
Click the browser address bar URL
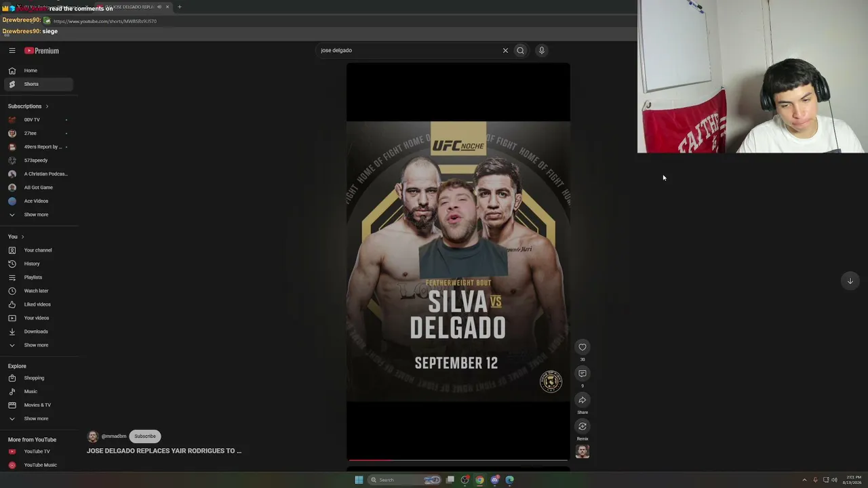[x=105, y=21]
